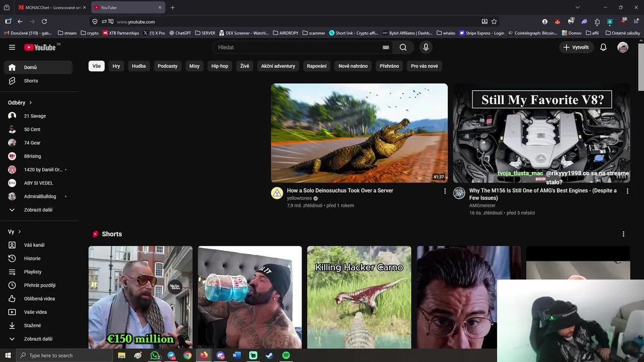Open the Deinosuchus crocodile video thumbnail

click(x=359, y=133)
